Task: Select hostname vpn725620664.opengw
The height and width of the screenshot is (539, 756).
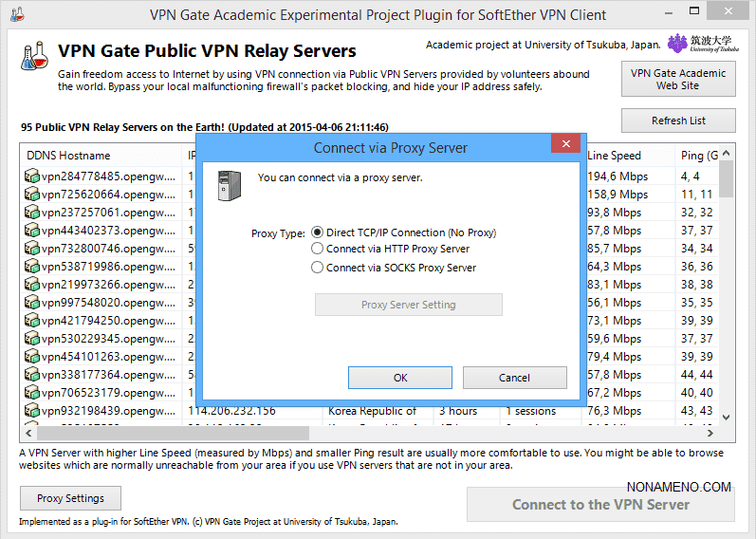Action: point(108,195)
